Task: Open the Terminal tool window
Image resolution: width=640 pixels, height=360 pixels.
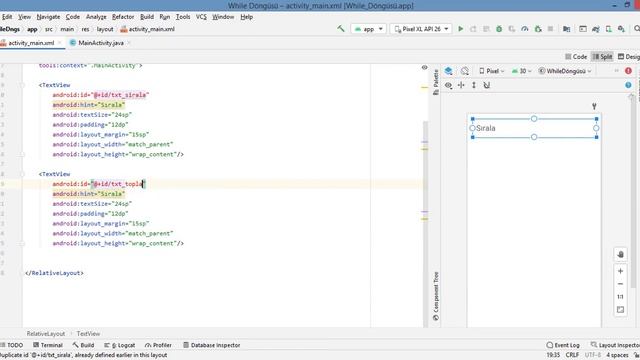Action: pos(48,345)
